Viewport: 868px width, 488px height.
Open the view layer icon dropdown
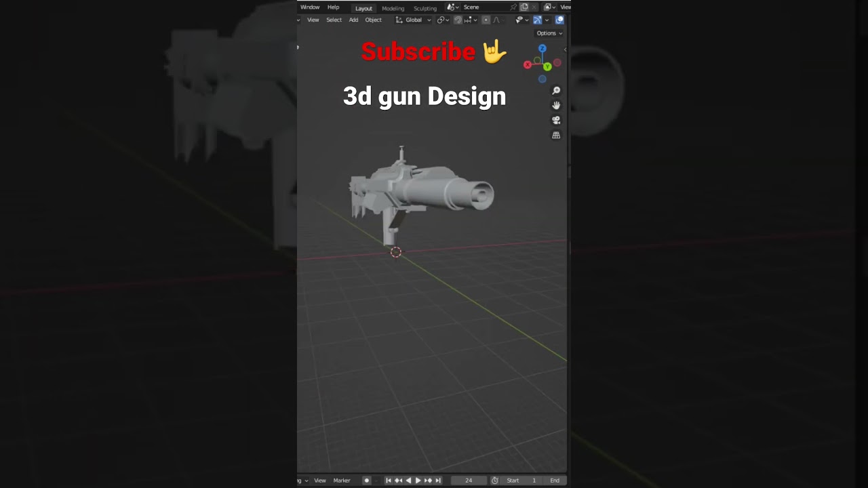[548, 7]
